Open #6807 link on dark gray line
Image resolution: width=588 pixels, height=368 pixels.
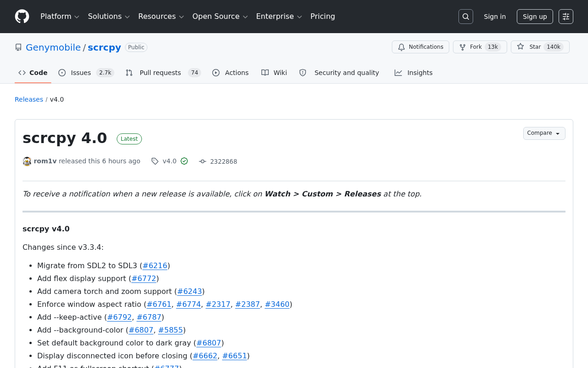click(209, 343)
